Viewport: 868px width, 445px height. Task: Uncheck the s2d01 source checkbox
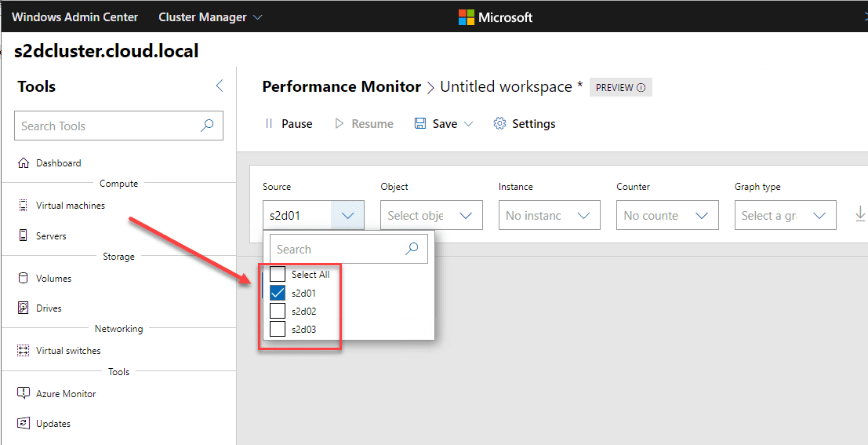click(x=278, y=293)
